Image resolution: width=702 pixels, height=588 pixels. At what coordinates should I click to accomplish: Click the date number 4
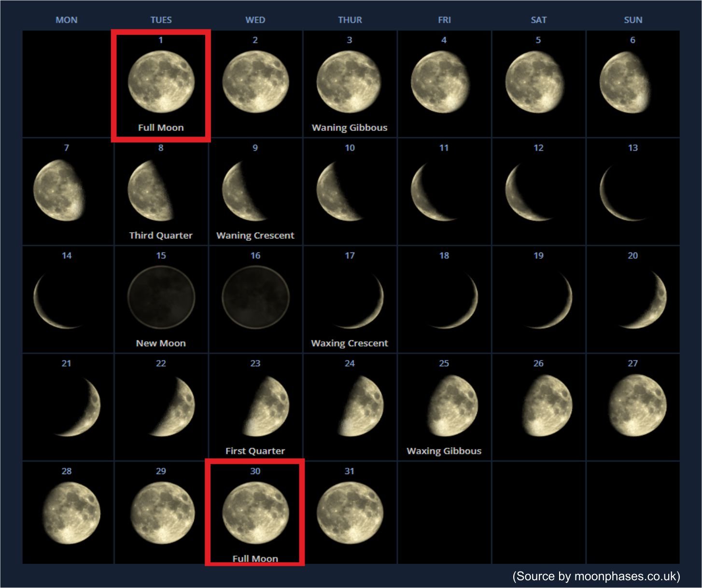click(x=444, y=40)
